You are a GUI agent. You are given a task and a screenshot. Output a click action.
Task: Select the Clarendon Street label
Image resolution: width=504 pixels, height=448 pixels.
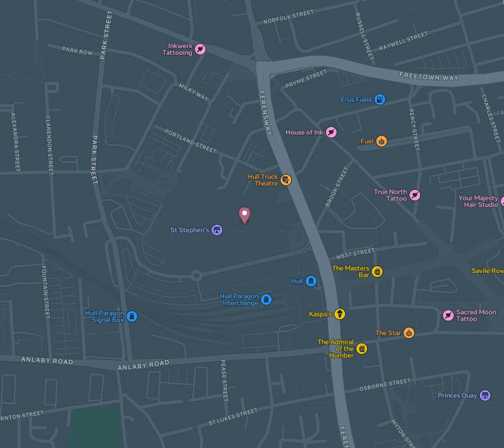tap(49, 145)
